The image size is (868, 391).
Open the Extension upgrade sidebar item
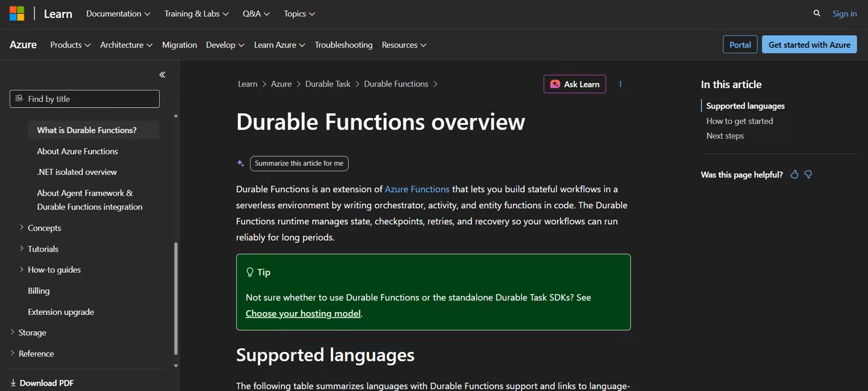pos(61,312)
